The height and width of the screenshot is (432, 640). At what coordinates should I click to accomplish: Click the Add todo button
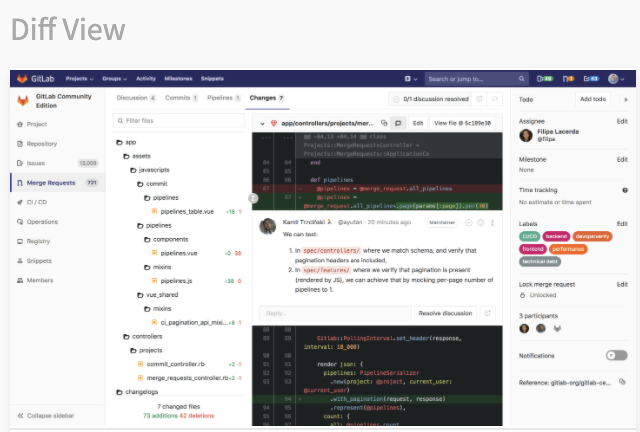click(592, 99)
